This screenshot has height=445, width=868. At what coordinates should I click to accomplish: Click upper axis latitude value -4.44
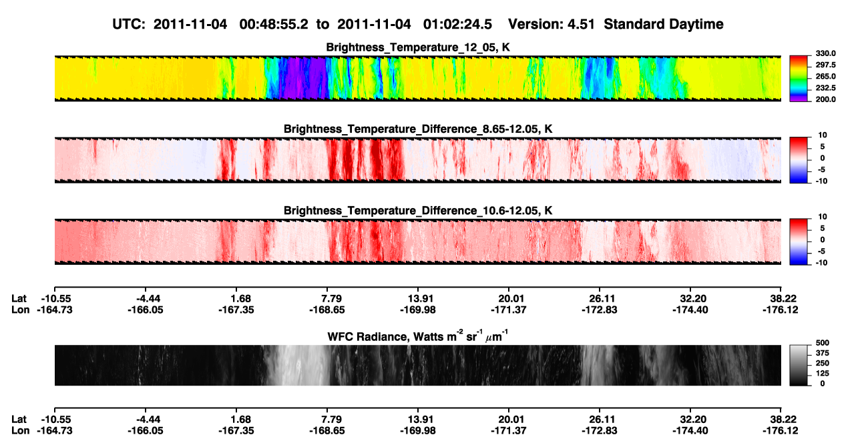146,298
